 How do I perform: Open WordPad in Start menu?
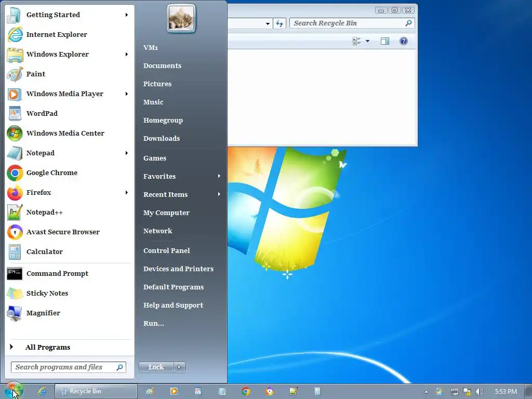69,113
